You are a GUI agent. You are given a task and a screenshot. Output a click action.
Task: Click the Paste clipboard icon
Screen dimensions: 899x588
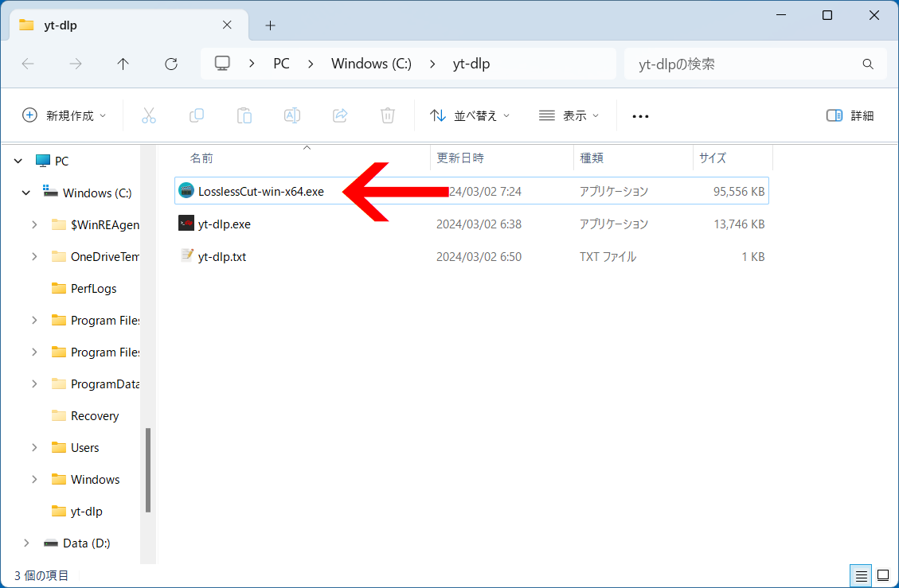pos(244,115)
